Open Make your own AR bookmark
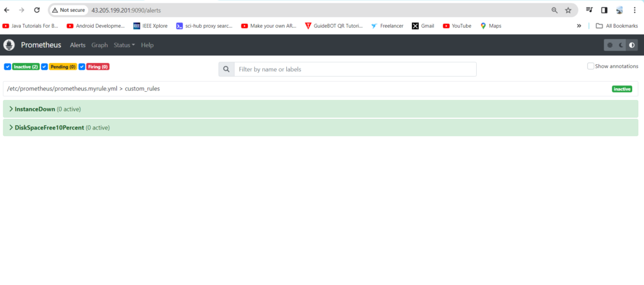 [x=269, y=26]
